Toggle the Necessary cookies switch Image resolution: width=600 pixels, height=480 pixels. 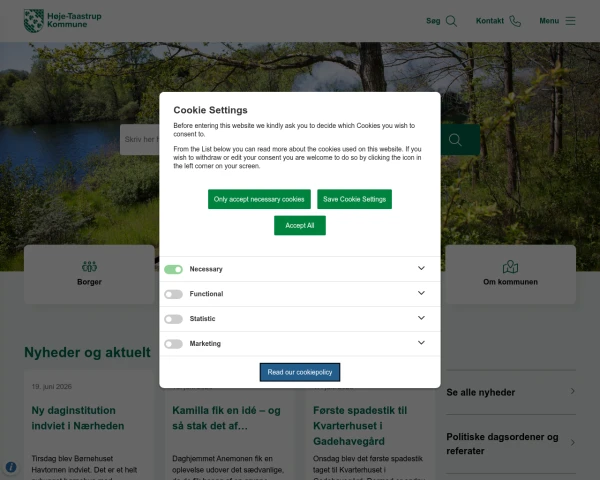coord(173,269)
